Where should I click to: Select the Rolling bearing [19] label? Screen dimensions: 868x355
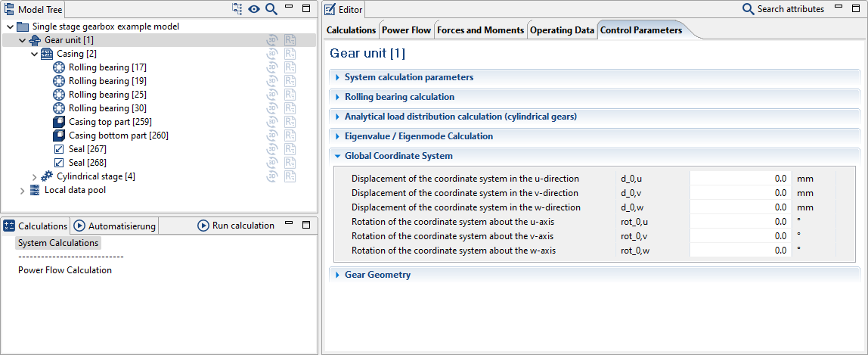(107, 81)
